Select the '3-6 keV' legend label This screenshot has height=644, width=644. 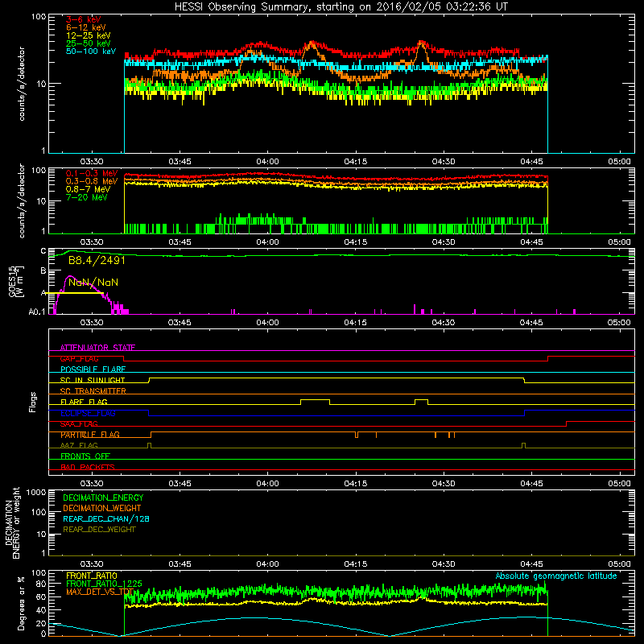tap(83, 19)
